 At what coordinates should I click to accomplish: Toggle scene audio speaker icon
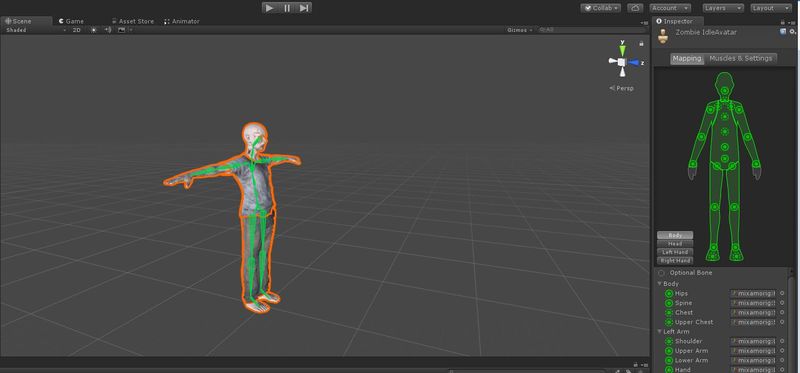[x=108, y=30]
